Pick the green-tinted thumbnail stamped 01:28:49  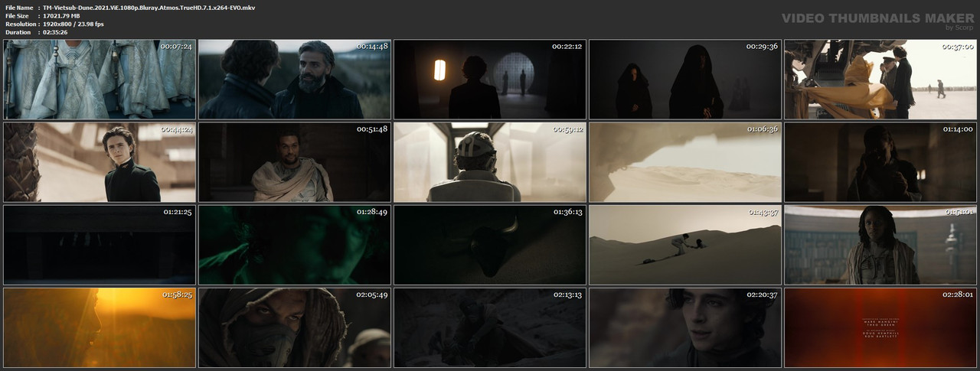295,245
